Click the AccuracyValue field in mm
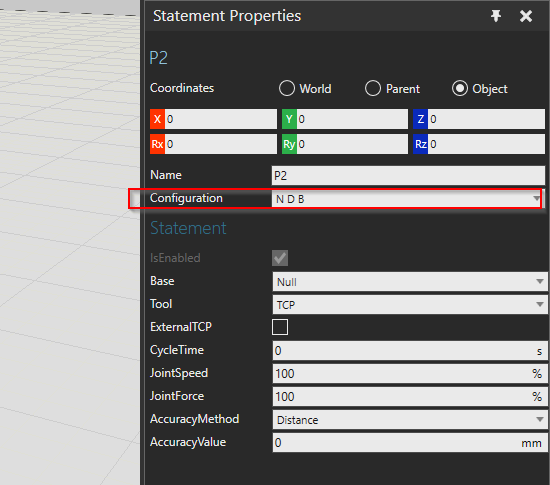This screenshot has height=485, width=550. [x=410, y=443]
